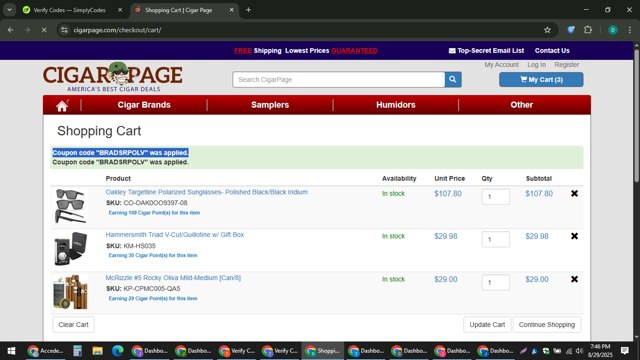Open browser extensions puzzle icon
The height and width of the screenshot is (360, 640).
tap(588, 30)
